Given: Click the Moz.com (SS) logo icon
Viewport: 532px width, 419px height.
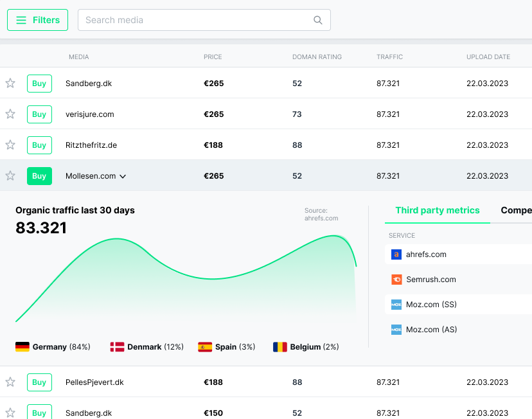Looking at the screenshot, I should [x=396, y=305].
